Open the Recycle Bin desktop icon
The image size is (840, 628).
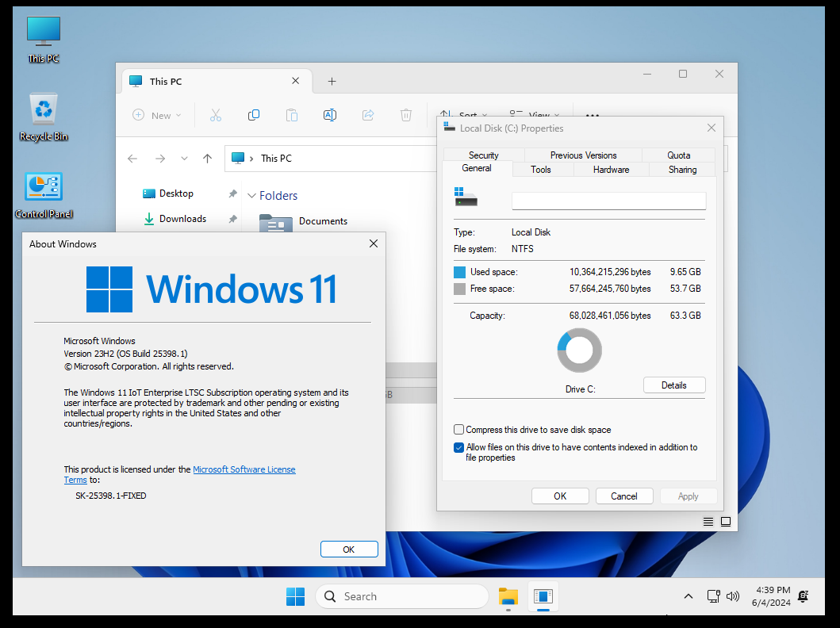(x=44, y=117)
